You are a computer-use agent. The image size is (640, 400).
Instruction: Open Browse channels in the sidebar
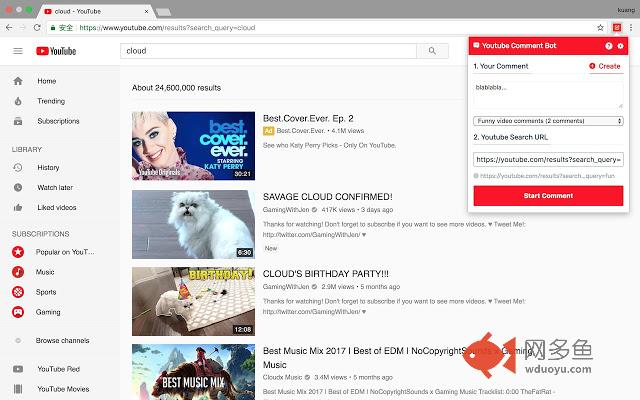pyautogui.click(x=60, y=340)
